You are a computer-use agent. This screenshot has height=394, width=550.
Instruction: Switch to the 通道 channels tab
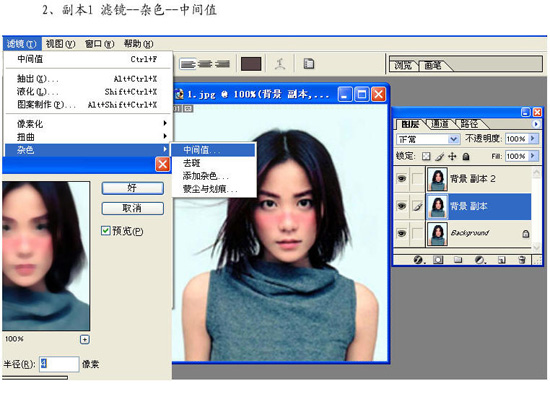coord(440,124)
